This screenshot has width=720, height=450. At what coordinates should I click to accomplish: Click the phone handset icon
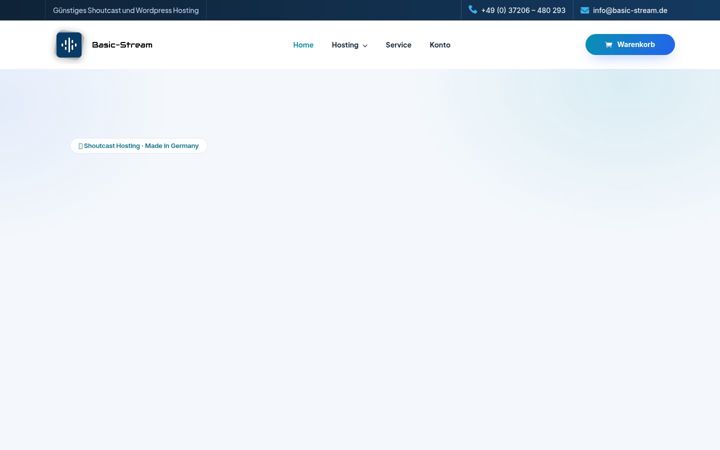point(472,10)
